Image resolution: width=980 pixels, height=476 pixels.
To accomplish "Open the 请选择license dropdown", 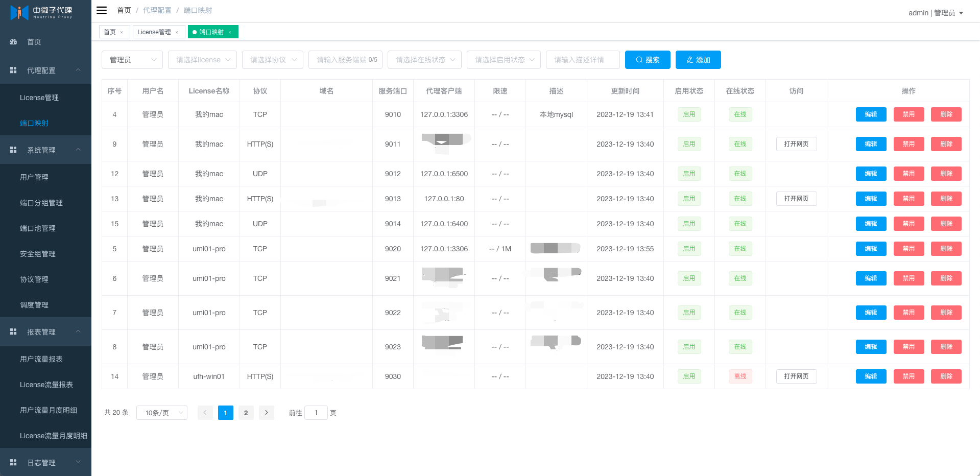I will tap(202, 60).
